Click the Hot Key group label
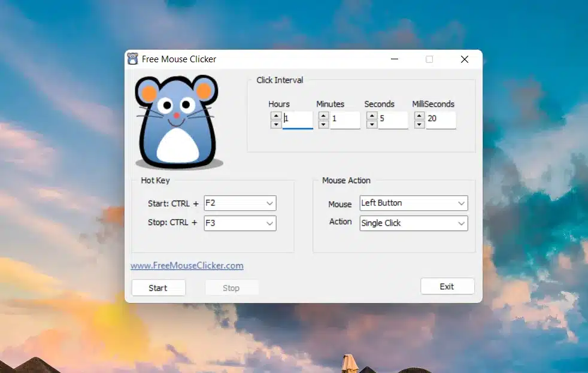The image size is (588, 373). click(x=155, y=180)
